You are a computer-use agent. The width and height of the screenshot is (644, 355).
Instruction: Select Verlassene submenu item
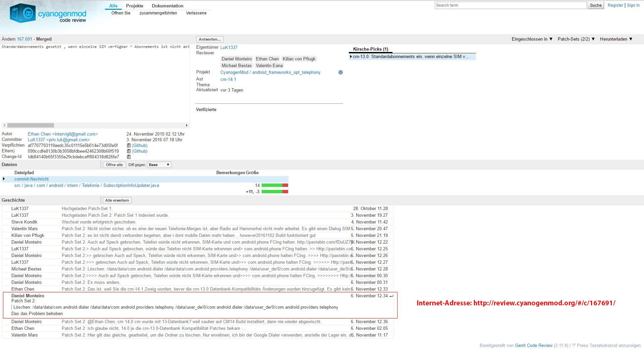(x=196, y=13)
